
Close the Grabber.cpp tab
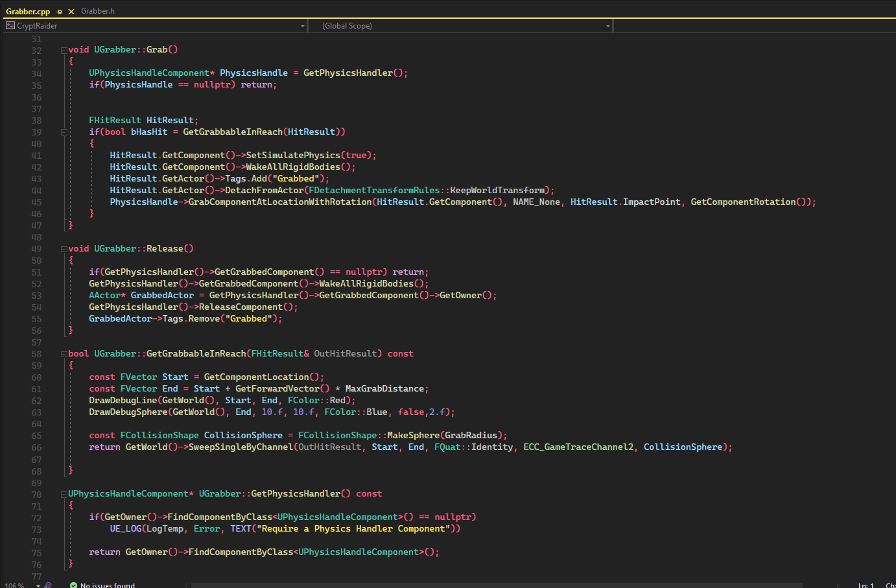(71, 12)
